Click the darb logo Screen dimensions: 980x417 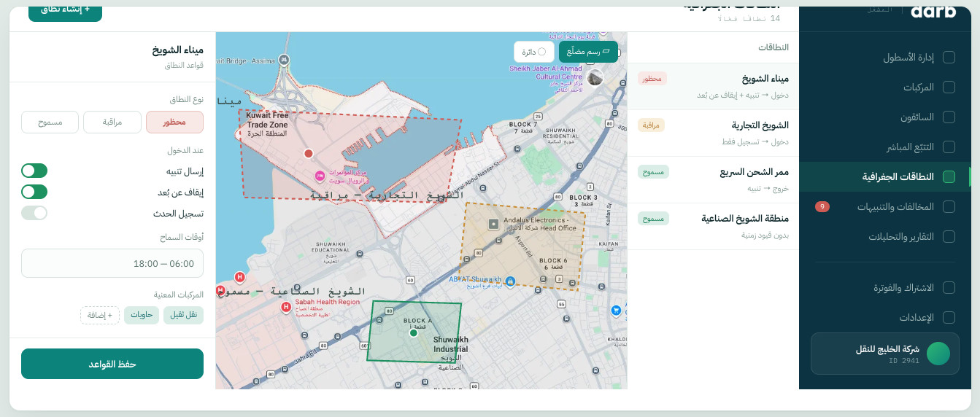click(933, 11)
